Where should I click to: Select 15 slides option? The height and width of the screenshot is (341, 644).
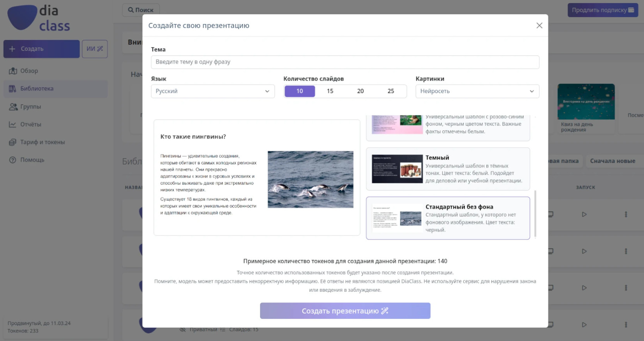pyautogui.click(x=330, y=91)
